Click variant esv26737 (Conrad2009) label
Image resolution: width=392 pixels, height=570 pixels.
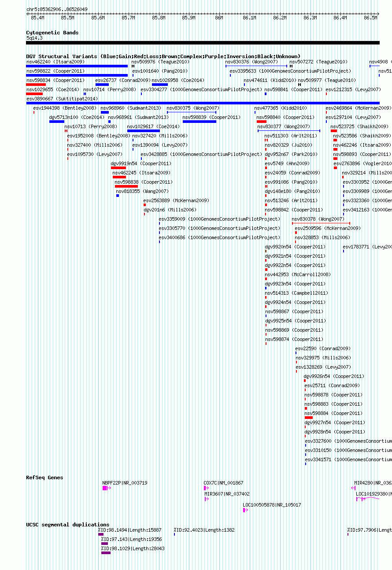tap(123, 80)
